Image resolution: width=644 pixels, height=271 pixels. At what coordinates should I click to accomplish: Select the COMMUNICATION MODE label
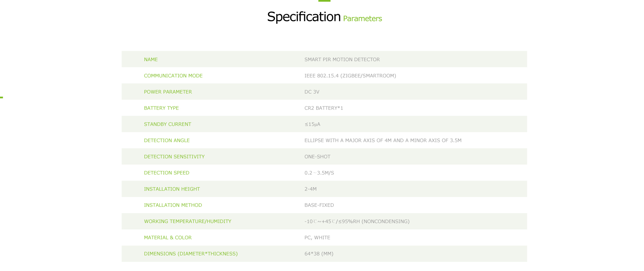click(173, 76)
